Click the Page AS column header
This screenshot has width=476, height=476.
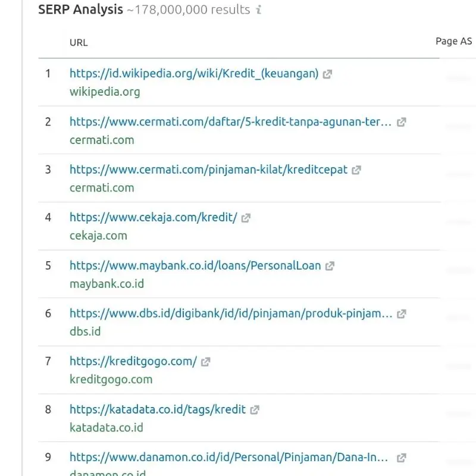pyautogui.click(x=454, y=41)
